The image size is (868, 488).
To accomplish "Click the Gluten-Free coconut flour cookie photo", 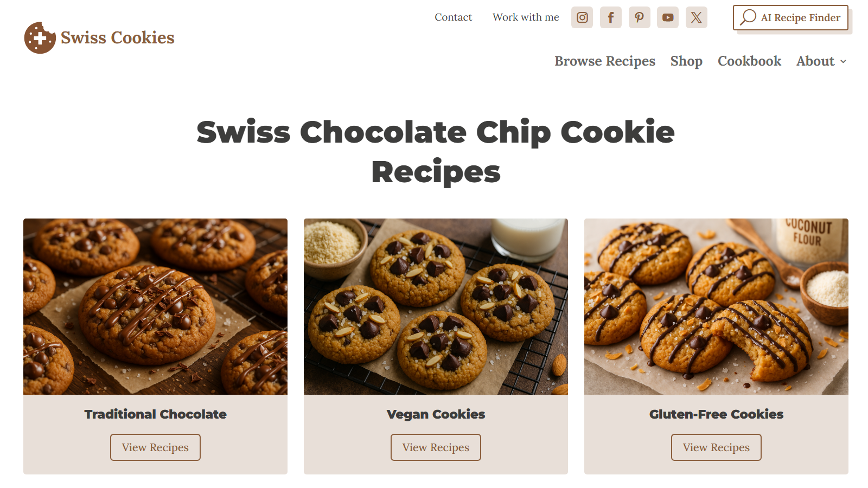I will [716, 306].
